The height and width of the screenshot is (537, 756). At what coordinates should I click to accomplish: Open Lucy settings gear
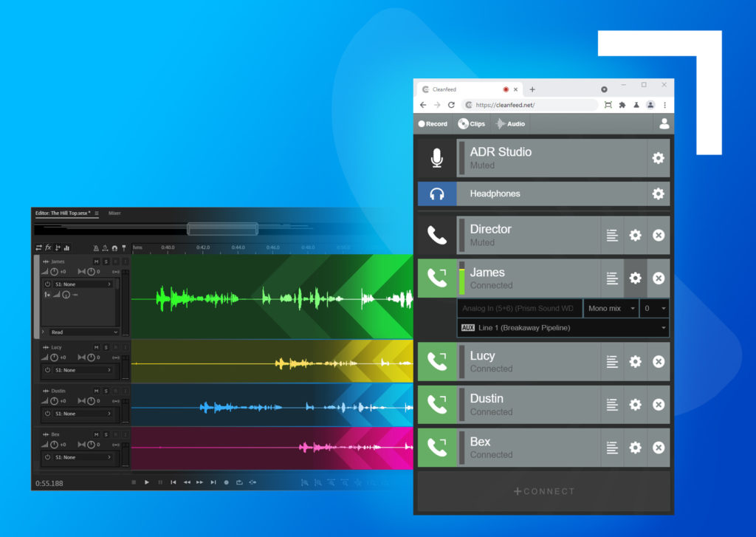pyautogui.click(x=635, y=361)
